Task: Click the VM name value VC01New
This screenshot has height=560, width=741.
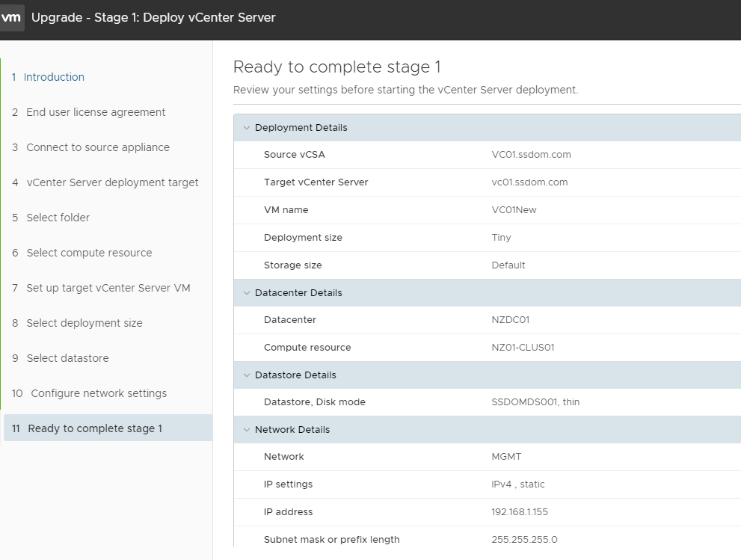Action: pyautogui.click(x=514, y=210)
